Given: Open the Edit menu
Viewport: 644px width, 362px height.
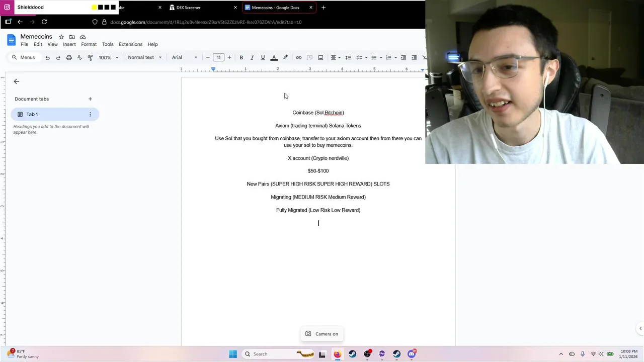Looking at the screenshot, I should coord(38,44).
